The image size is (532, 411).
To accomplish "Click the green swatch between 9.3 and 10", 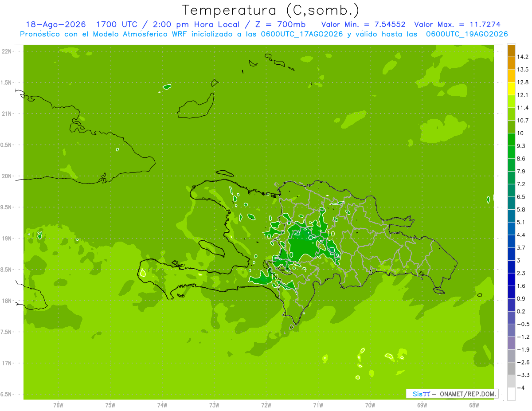I will [x=511, y=139].
